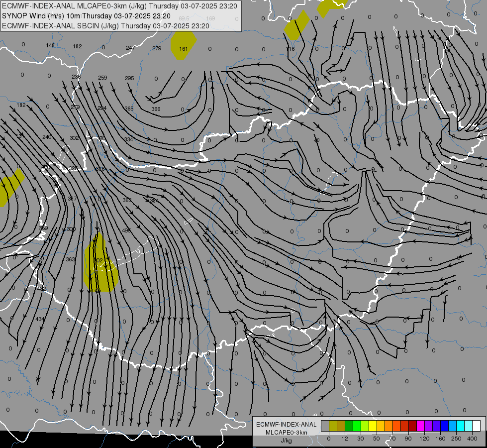
Task: Click legend tick label '120'
Action: (x=424, y=439)
